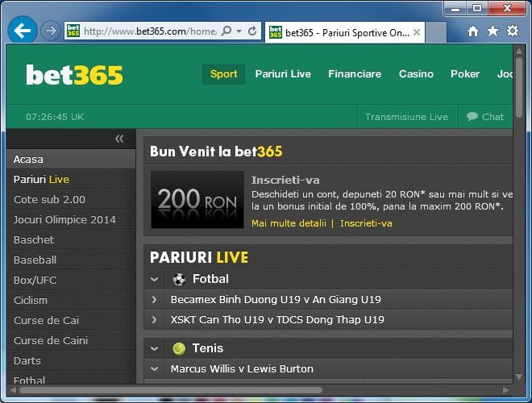
Task: Click the PARIURI LIVE section heading
Action: [199, 257]
